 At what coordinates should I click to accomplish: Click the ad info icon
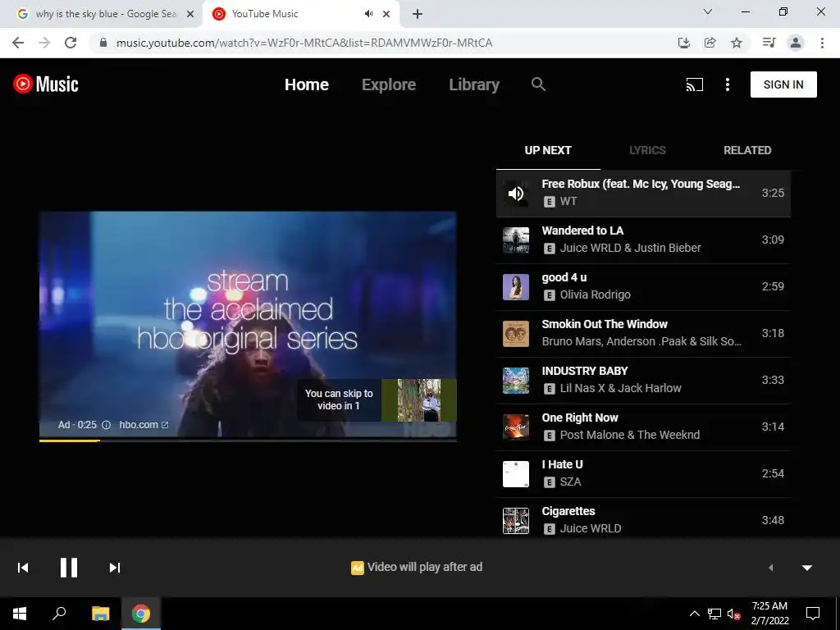[106, 425]
